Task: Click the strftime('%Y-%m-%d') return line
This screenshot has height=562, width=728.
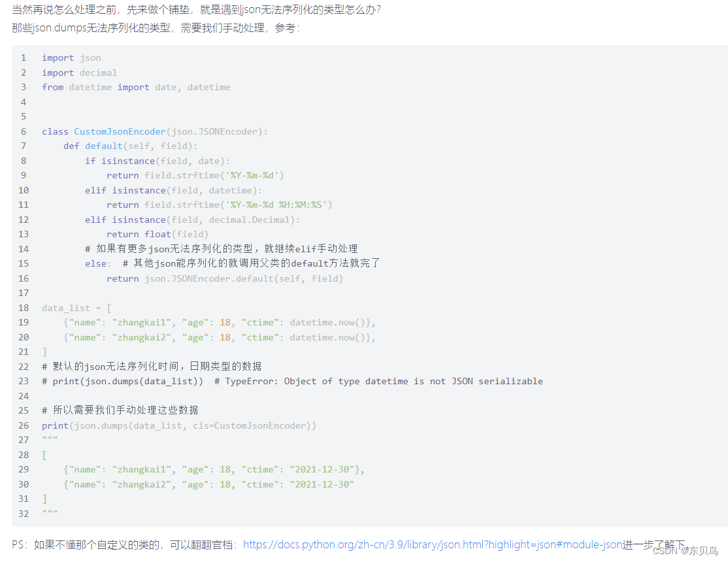Action: coord(195,175)
